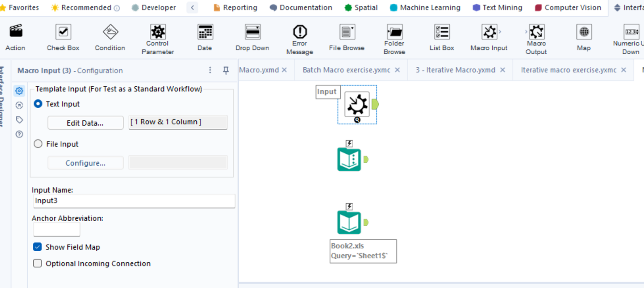Image resolution: width=644 pixels, height=288 pixels.
Task: Select the Condition tool icon
Action: point(110,32)
